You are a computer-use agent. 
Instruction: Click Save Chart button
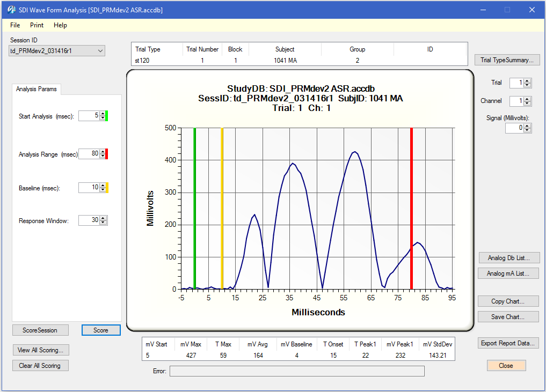pos(507,317)
